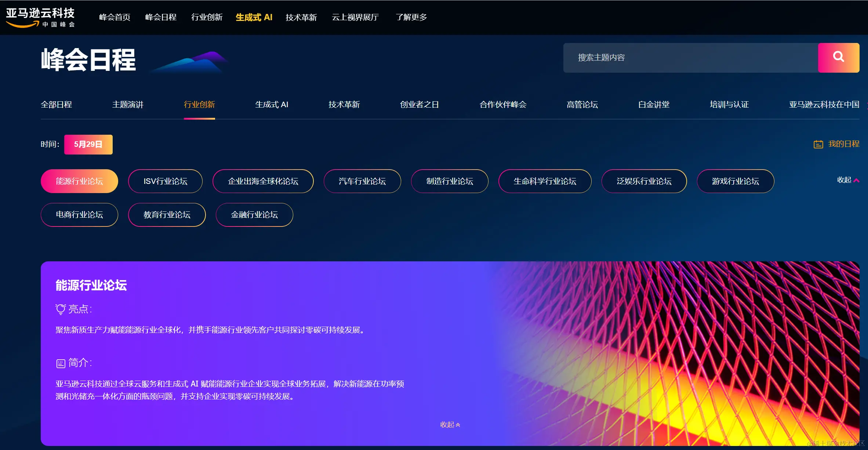Viewport: 868px width, 450px height.
Task: Click into the 搜索主题内容 search field
Action: pos(690,58)
